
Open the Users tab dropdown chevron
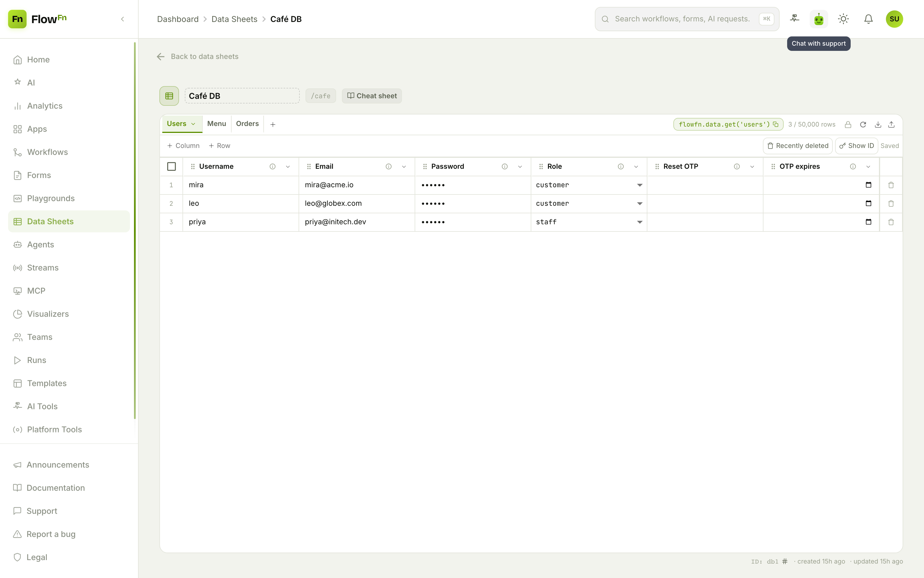pyautogui.click(x=193, y=124)
